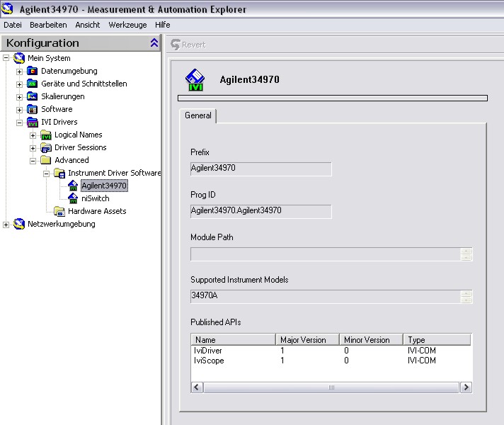This screenshot has height=425, width=504.
Task: Click the Agilent34970 heading in details pane
Action: pos(249,79)
